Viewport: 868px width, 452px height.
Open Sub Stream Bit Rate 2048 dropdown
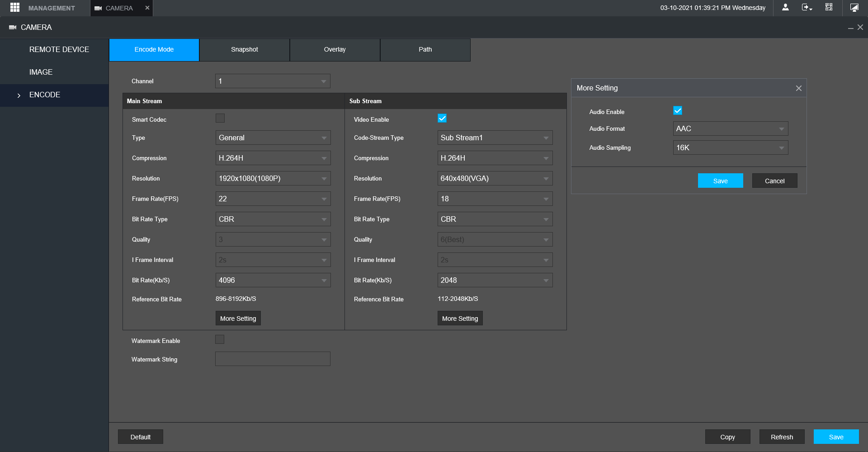[495, 281]
